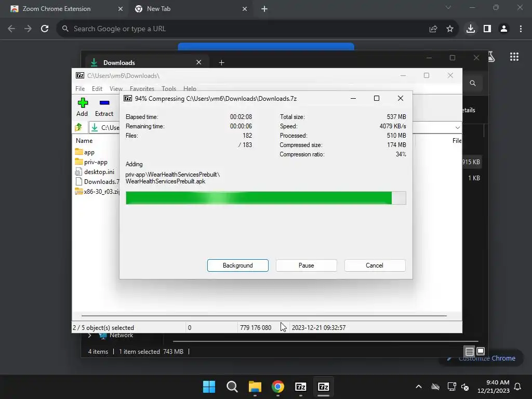Viewport: 532px width, 399px height.
Task: Switch to the New Tab browser tab
Action: point(158,9)
